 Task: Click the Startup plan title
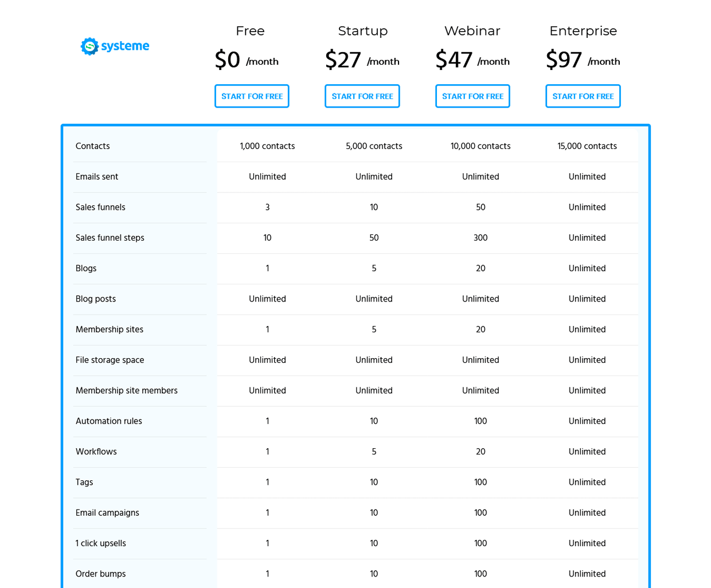(362, 31)
